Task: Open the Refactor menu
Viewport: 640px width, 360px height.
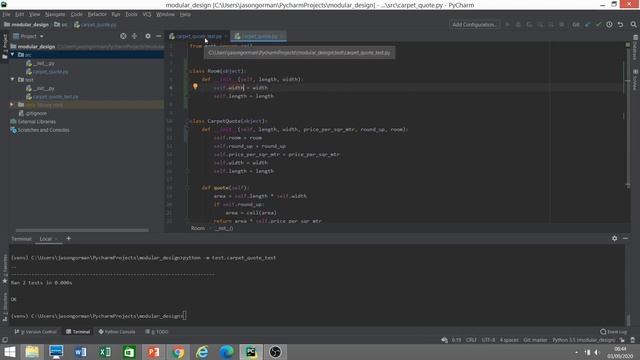Action: pos(97,14)
